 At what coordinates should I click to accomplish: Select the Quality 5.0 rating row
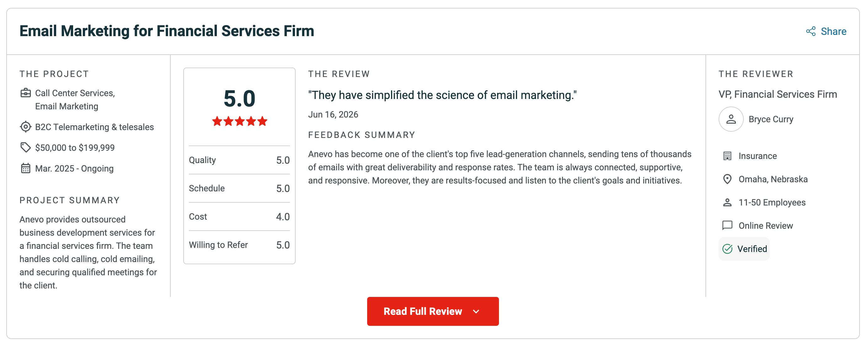tap(239, 160)
